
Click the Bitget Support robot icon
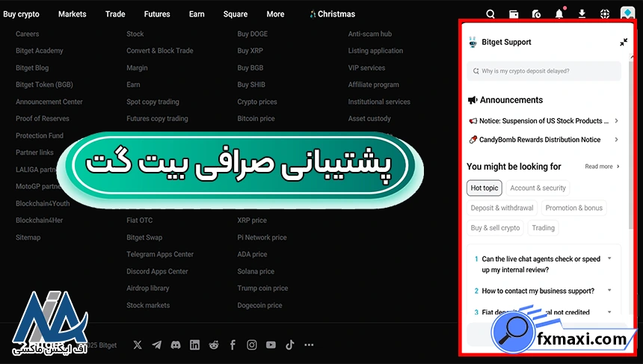pos(473,42)
